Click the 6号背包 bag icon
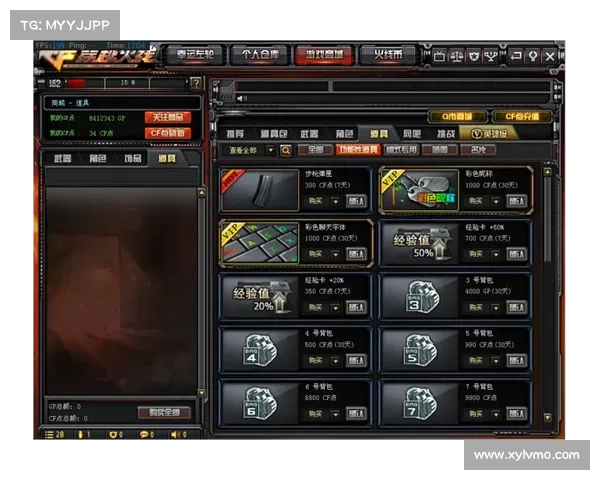Screen dimensions: 600x480 coord(258,402)
